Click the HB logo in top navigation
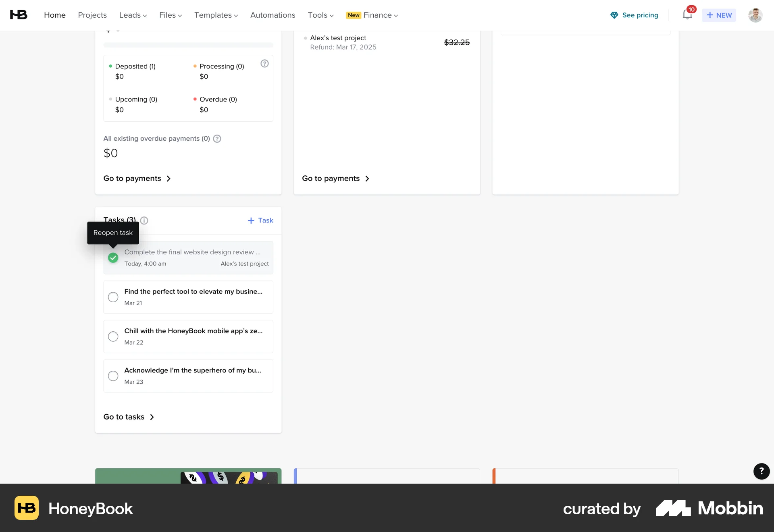 [x=18, y=15]
